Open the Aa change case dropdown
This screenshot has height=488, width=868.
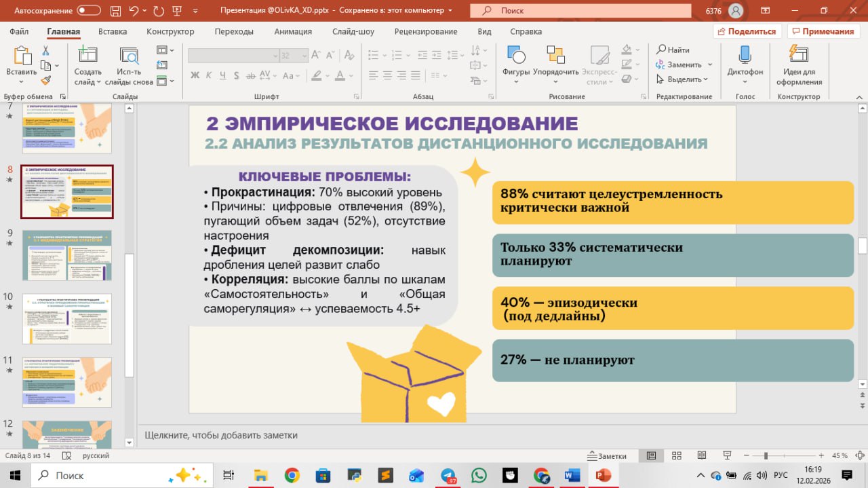point(290,75)
